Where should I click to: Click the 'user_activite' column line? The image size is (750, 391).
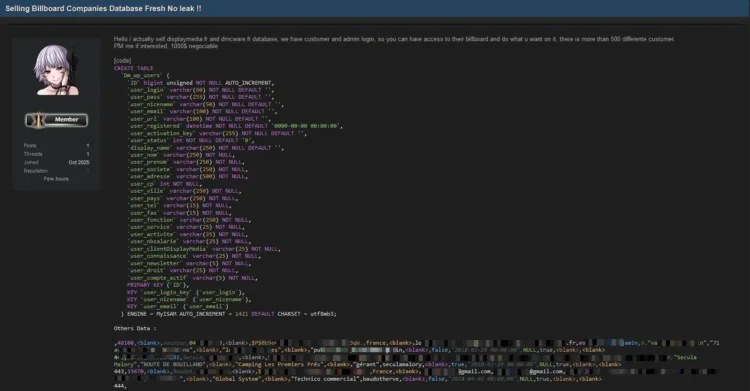click(x=188, y=235)
